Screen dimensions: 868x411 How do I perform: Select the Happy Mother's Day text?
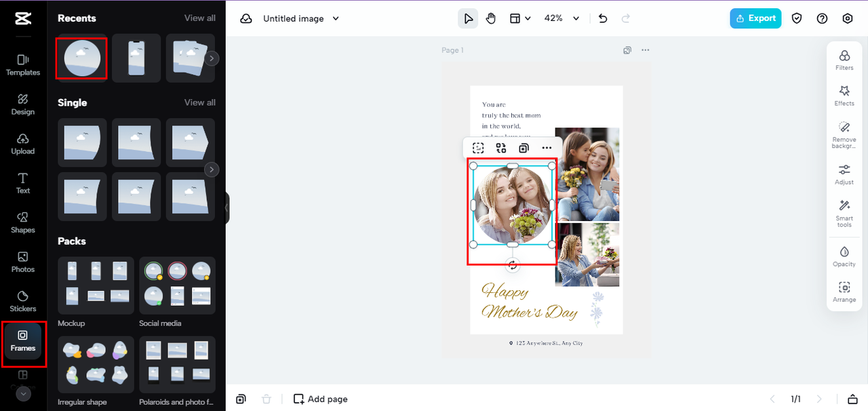(529, 302)
